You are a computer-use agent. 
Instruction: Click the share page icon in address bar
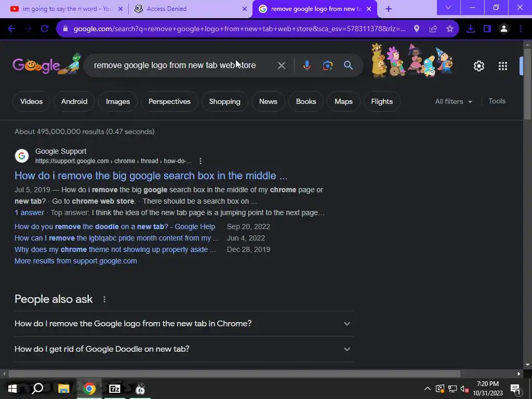pyautogui.click(x=433, y=29)
